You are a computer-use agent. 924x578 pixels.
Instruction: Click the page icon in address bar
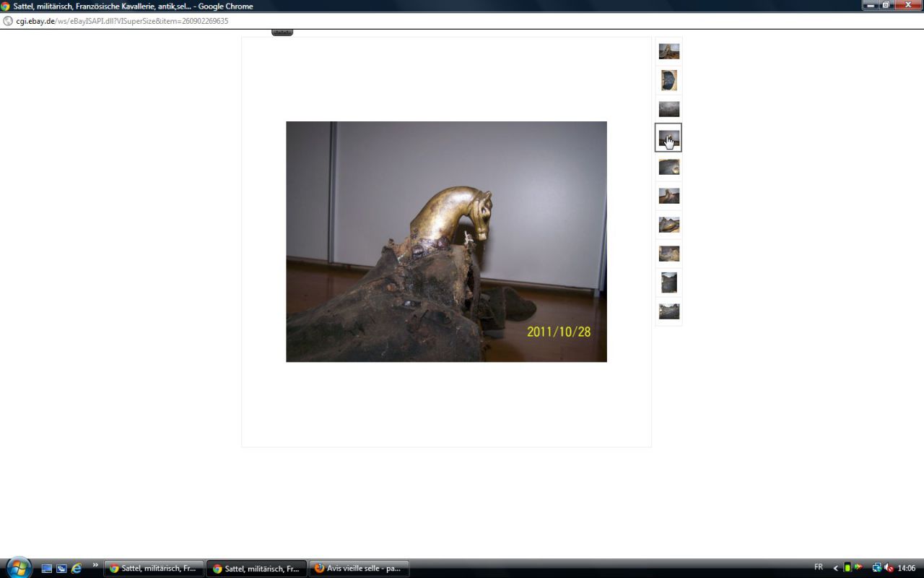tap(8, 21)
